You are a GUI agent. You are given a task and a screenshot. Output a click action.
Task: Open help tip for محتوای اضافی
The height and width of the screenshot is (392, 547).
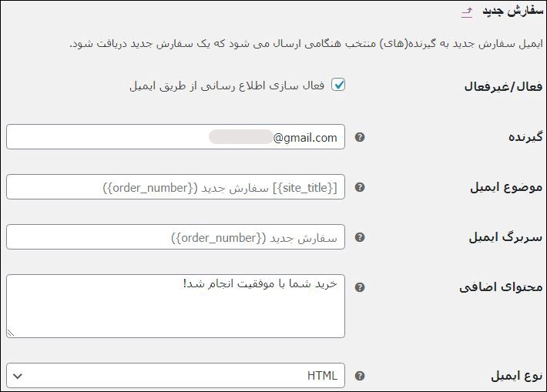click(360, 287)
